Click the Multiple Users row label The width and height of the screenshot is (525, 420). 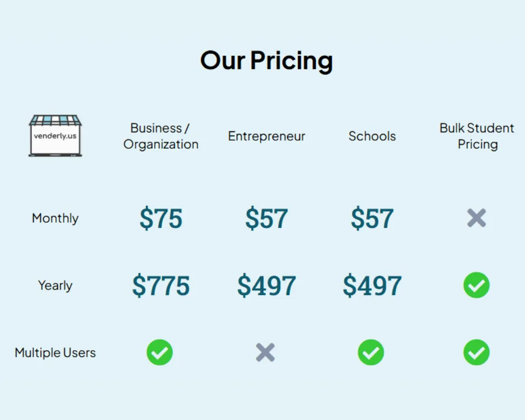55,353
